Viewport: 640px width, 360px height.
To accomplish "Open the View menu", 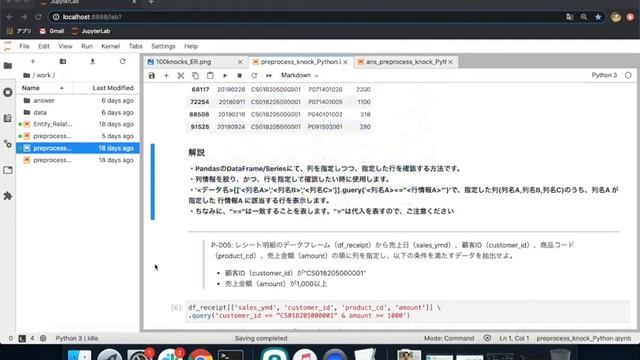I will click(x=65, y=46).
